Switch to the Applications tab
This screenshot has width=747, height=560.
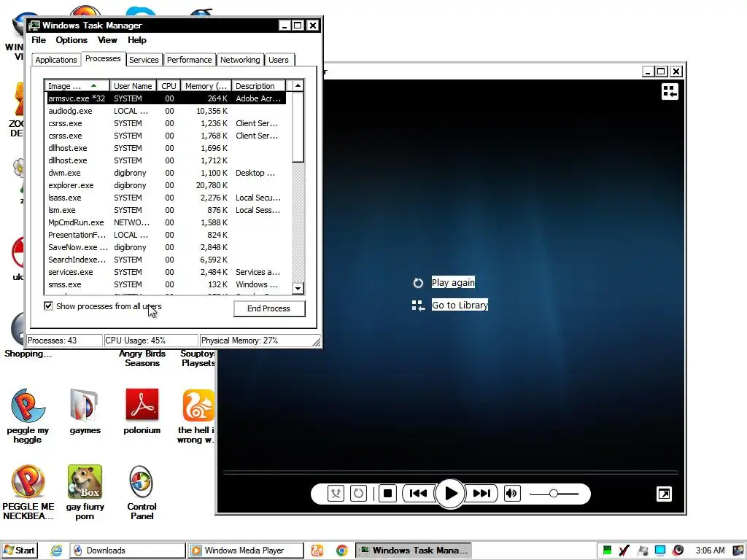pyautogui.click(x=55, y=60)
